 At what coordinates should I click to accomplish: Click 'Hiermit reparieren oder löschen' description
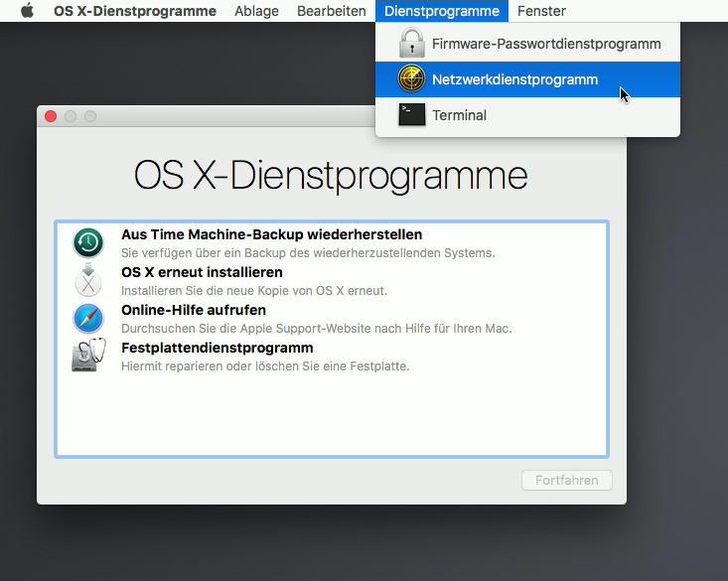pos(265,365)
